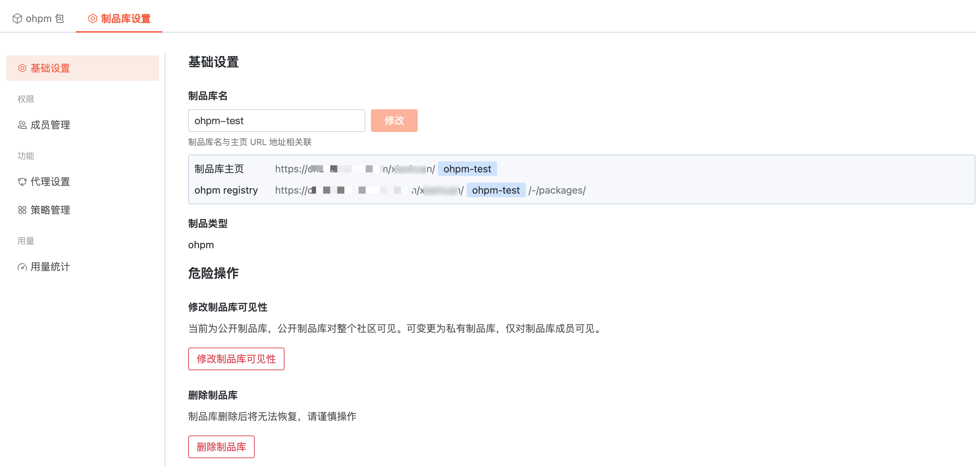Viewport: 980px width, 466px height.
Task: Open 成员管理 in the sidebar
Action: (x=50, y=125)
